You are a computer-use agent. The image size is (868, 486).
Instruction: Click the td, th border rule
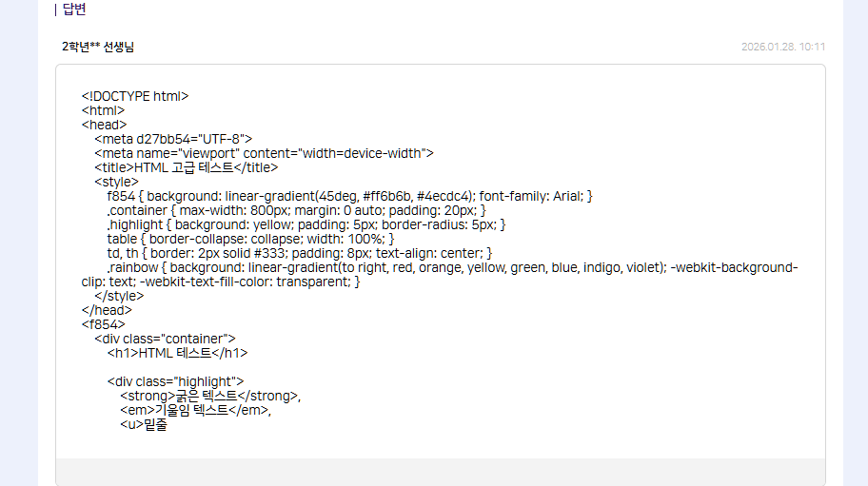[300, 253]
